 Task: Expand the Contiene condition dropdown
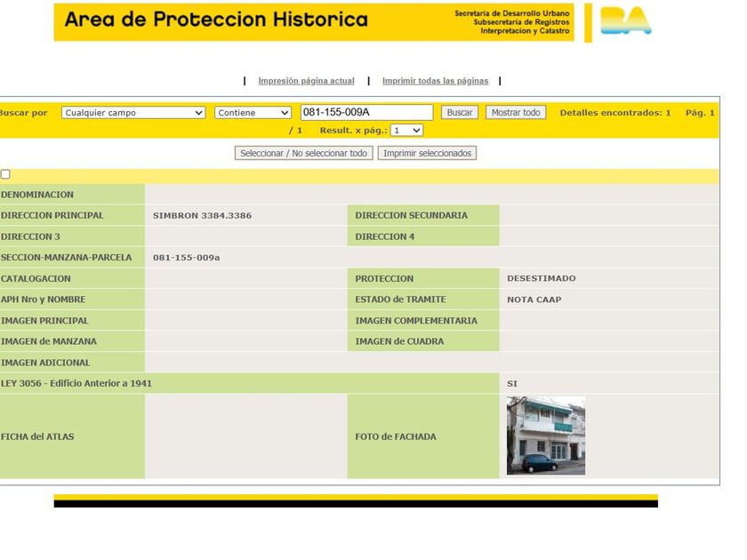point(253,113)
